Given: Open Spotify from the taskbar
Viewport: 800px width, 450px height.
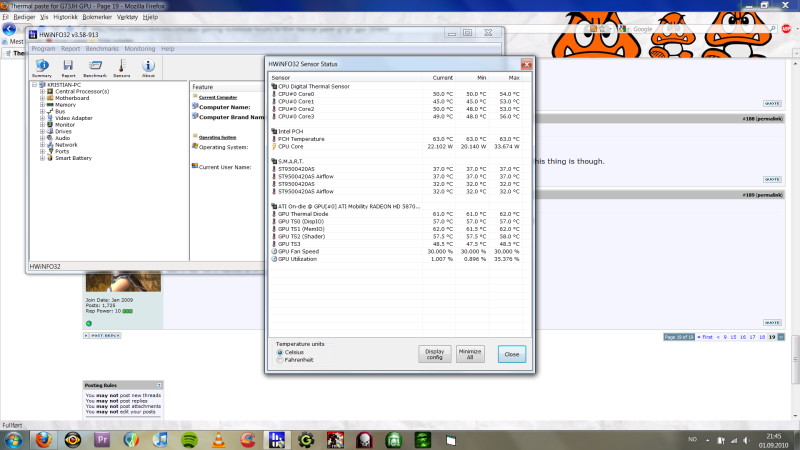Looking at the screenshot, I should pyautogui.click(x=189, y=440).
